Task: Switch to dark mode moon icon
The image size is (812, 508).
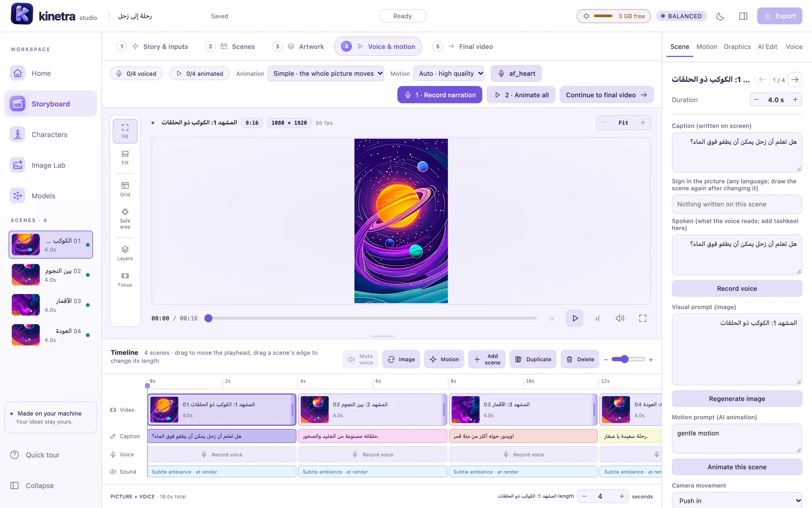Action: click(720, 16)
